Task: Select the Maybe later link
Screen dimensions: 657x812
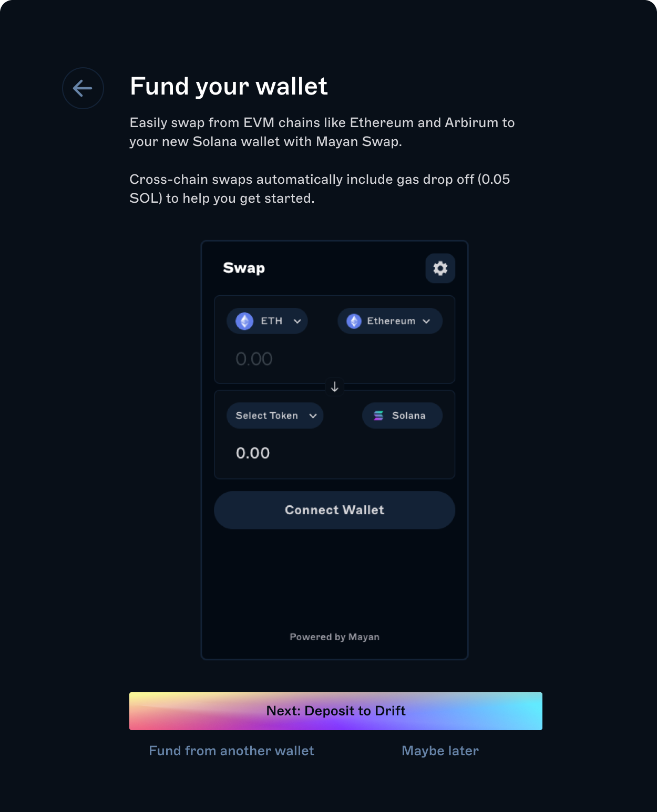Action: pyautogui.click(x=440, y=751)
